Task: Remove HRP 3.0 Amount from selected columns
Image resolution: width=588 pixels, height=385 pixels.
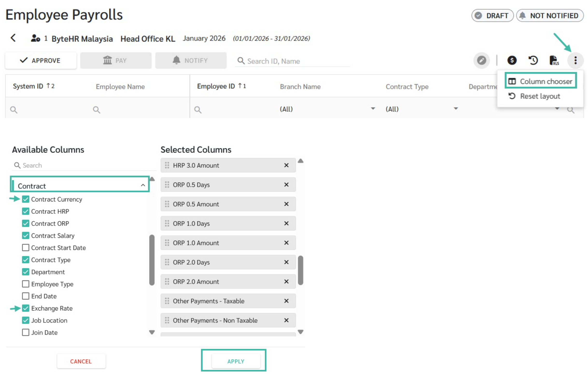Action: 286,165
